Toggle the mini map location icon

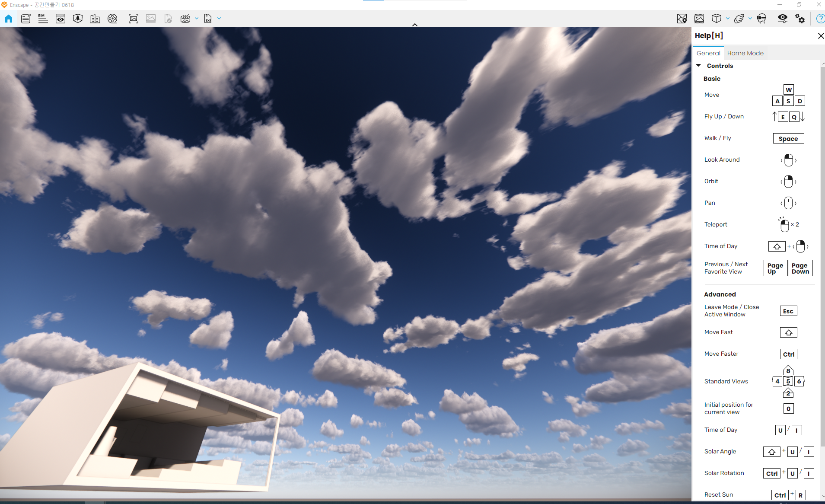(682, 19)
